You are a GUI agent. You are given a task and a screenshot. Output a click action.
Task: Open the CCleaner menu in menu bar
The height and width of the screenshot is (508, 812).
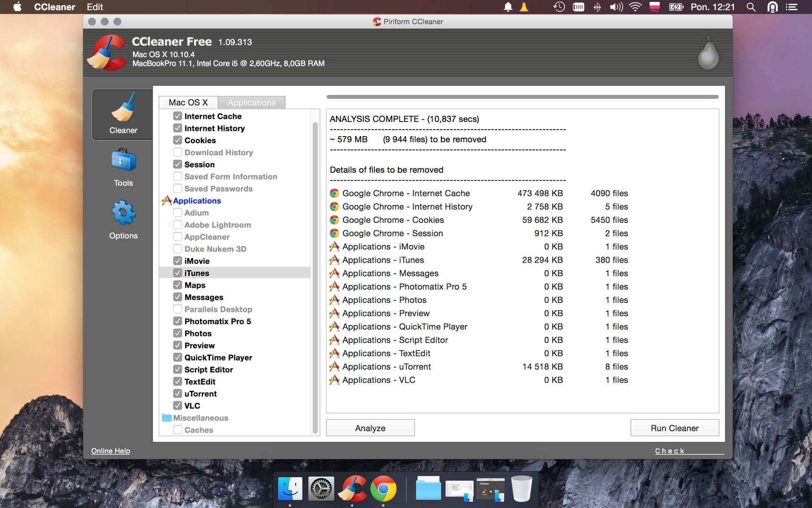pos(55,7)
